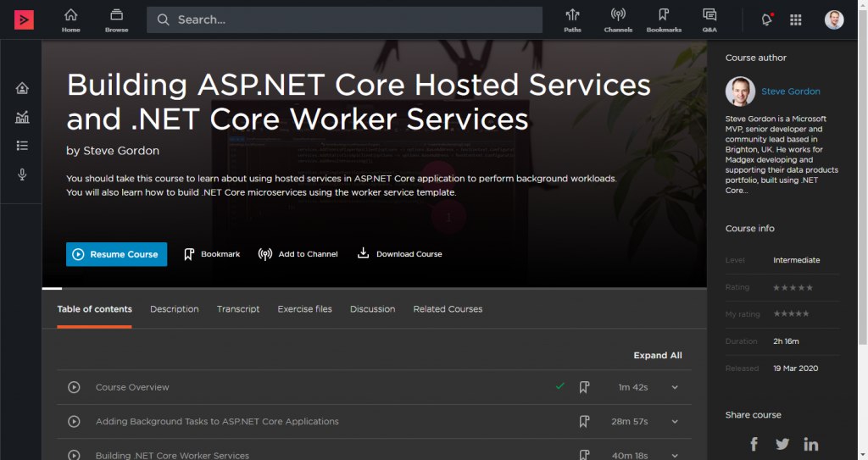The height and width of the screenshot is (460, 868).
Task: Click 'by Steve Gordon' byline
Action: tap(113, 151)
